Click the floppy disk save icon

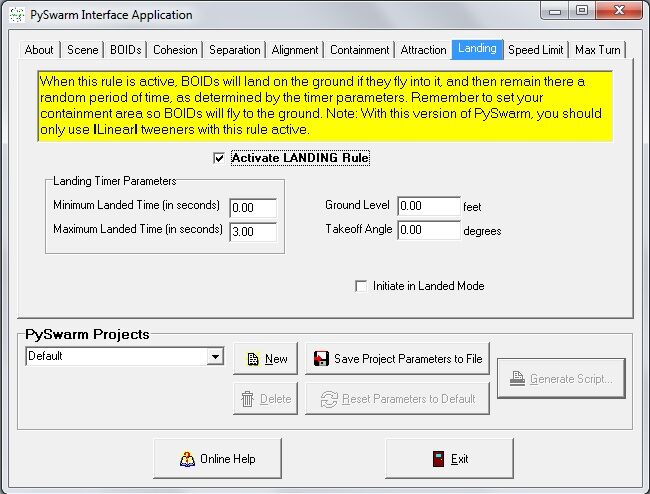click(321, 358)
